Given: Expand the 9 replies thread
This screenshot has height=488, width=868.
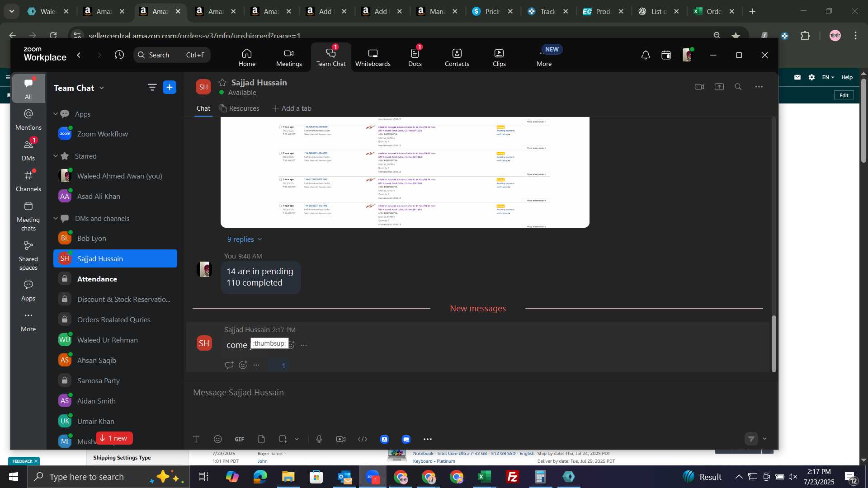Looking at the screenshot, I should (244, 239).
